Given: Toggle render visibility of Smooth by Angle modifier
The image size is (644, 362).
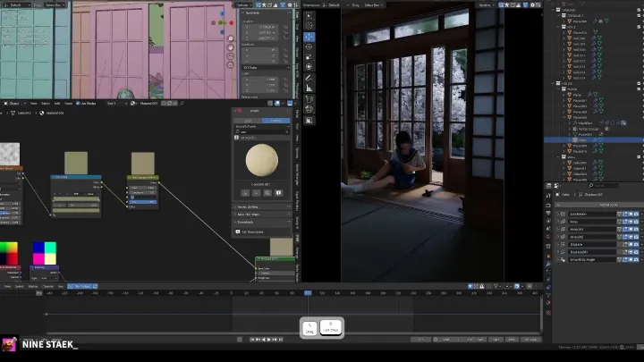Looking at the screenshot, I should (636, 259).
